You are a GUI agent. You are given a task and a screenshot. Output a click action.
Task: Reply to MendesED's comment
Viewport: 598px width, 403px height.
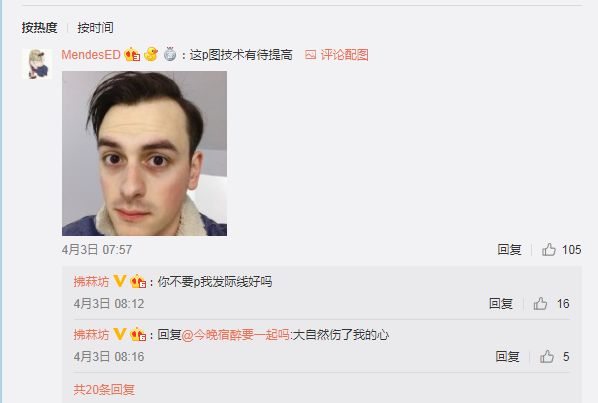coord(509,250)
